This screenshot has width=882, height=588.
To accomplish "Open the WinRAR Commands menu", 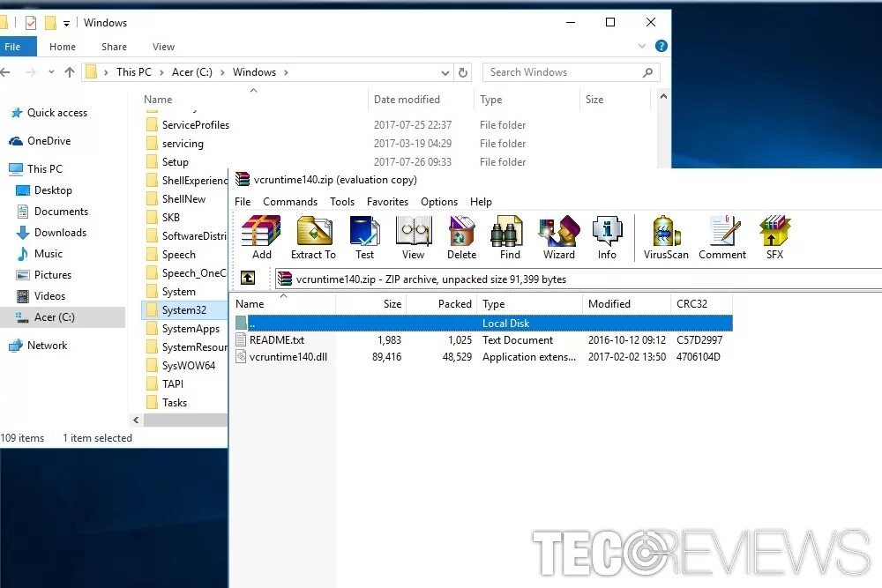I will click(289, 201).
